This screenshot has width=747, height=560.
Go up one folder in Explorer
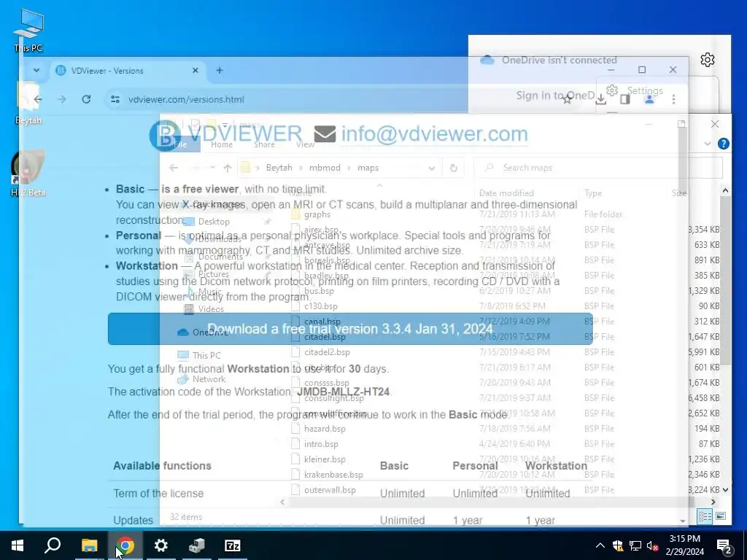point(228,168)
